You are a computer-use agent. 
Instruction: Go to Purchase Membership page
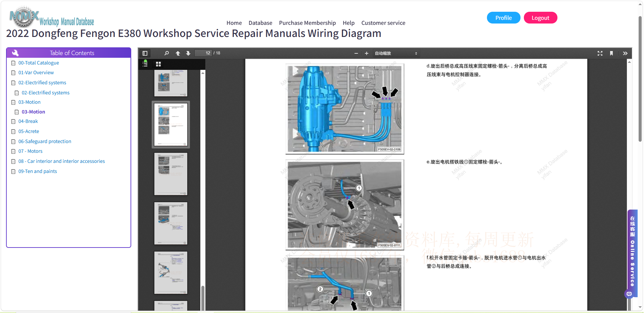307,23
